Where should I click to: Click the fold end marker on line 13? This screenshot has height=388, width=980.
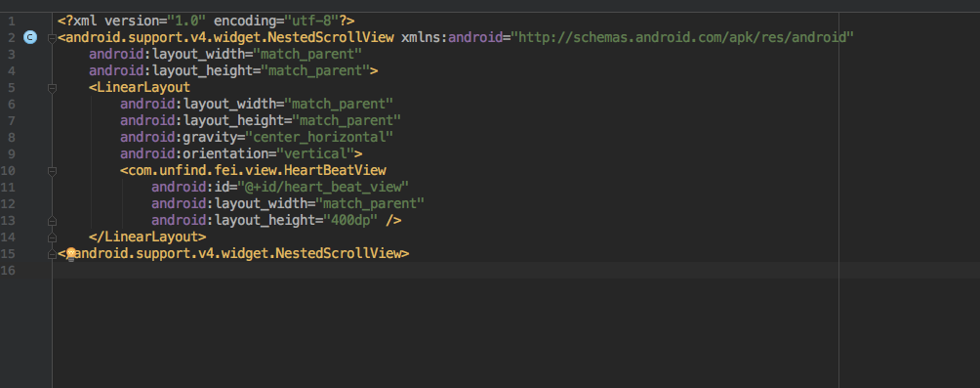pos(52,220)
